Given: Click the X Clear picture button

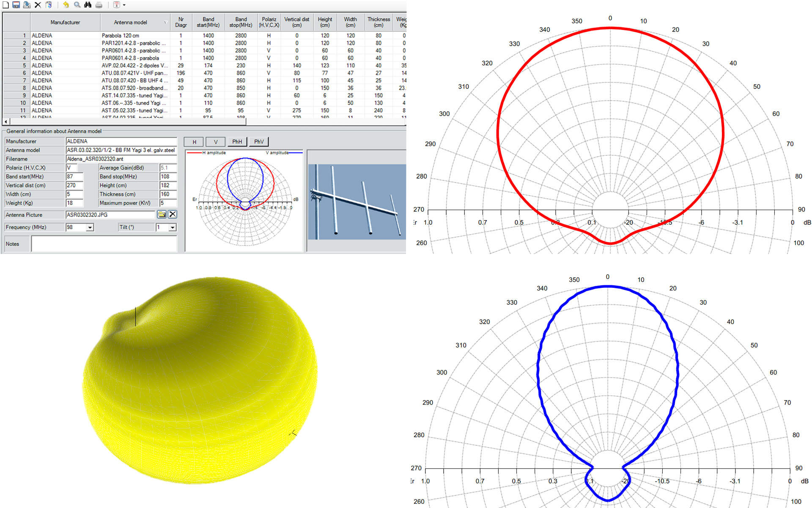Looking at the screenshot, I should [x=173, y=215].
